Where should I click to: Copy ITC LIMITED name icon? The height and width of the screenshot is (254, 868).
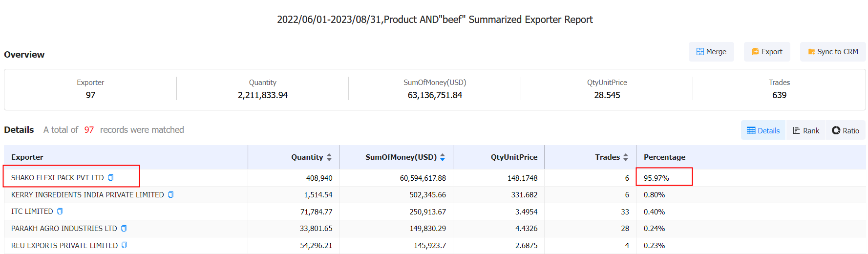pos(60,212)
